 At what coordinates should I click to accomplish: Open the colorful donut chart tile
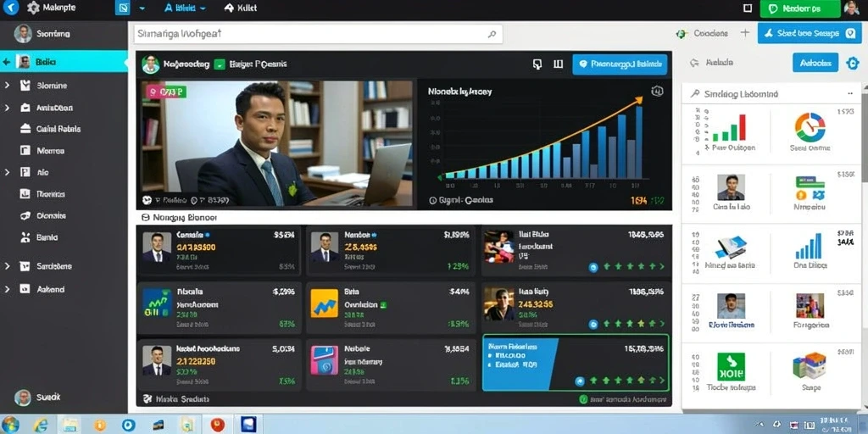[810, 127]
